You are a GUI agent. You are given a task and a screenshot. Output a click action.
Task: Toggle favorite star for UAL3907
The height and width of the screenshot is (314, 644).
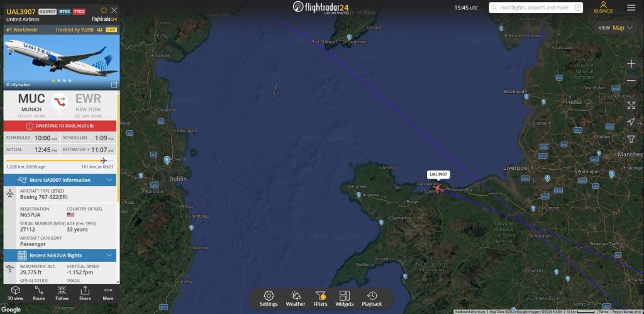(104, 10)
